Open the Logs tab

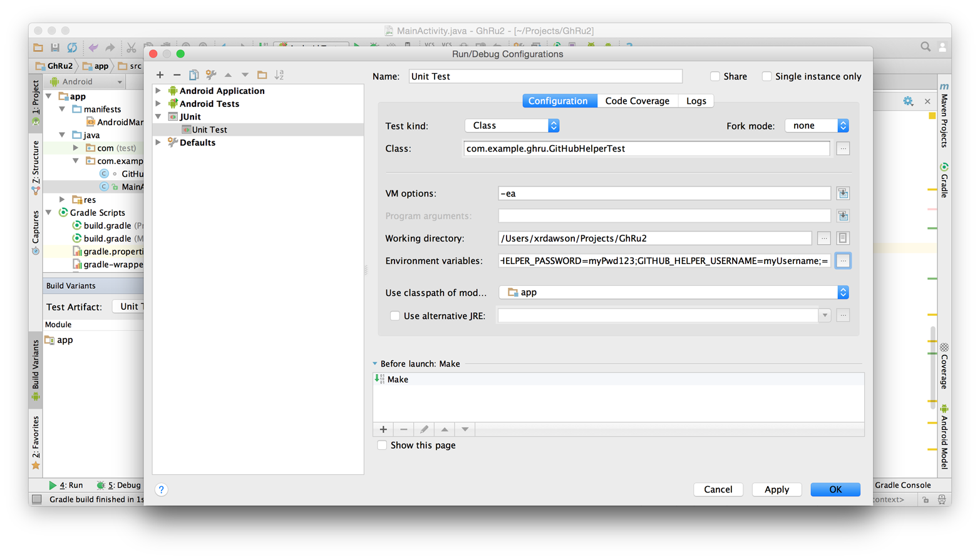click(696, 101)
